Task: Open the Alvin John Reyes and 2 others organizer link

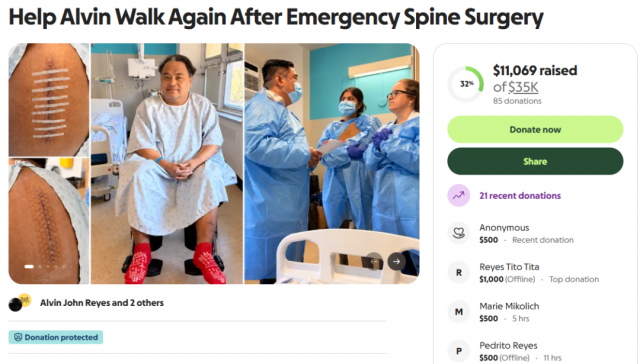Action: click(102, 303)
